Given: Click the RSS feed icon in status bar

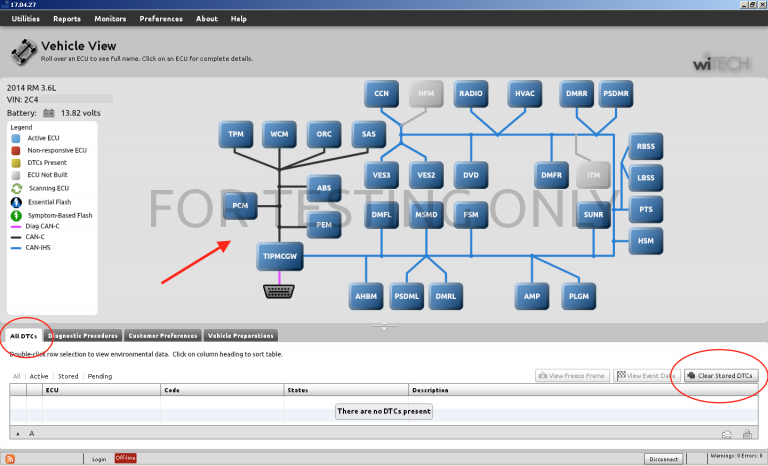Looking at the screenshot, I should 10,458.
